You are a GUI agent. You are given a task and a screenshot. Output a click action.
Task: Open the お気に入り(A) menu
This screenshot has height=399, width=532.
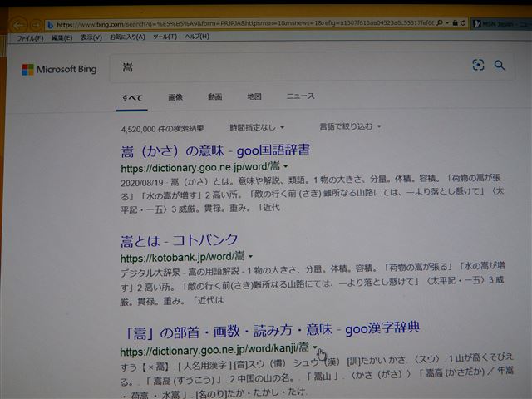[x=127, y=37]
